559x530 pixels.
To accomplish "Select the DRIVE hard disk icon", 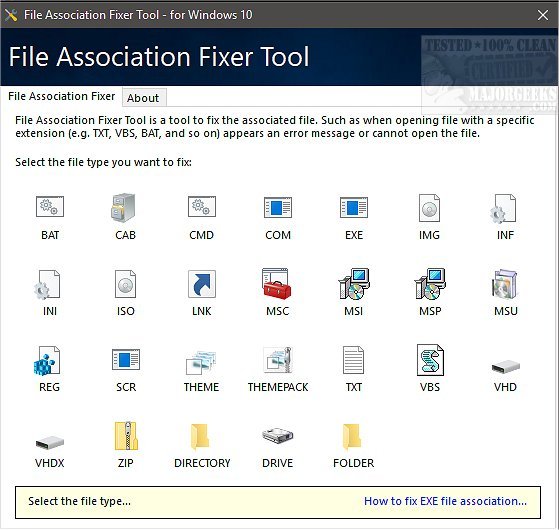I will pyautogui.click(x=278, y=435).
